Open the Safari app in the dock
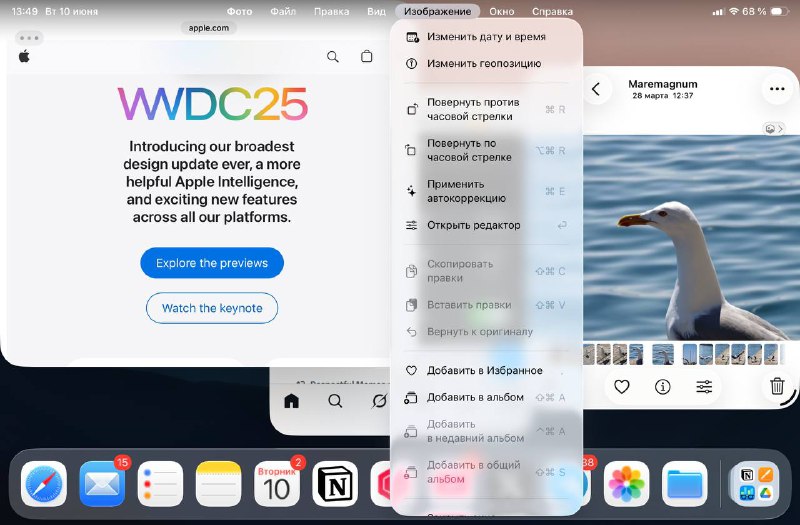Viewport: 800px width, 525px height. tap(44, 484)
